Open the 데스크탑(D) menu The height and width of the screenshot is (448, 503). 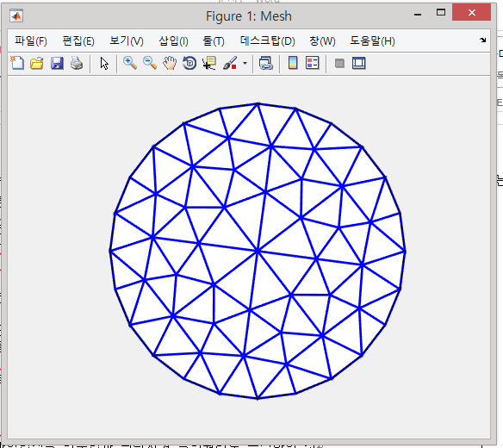tap(268, 41)
